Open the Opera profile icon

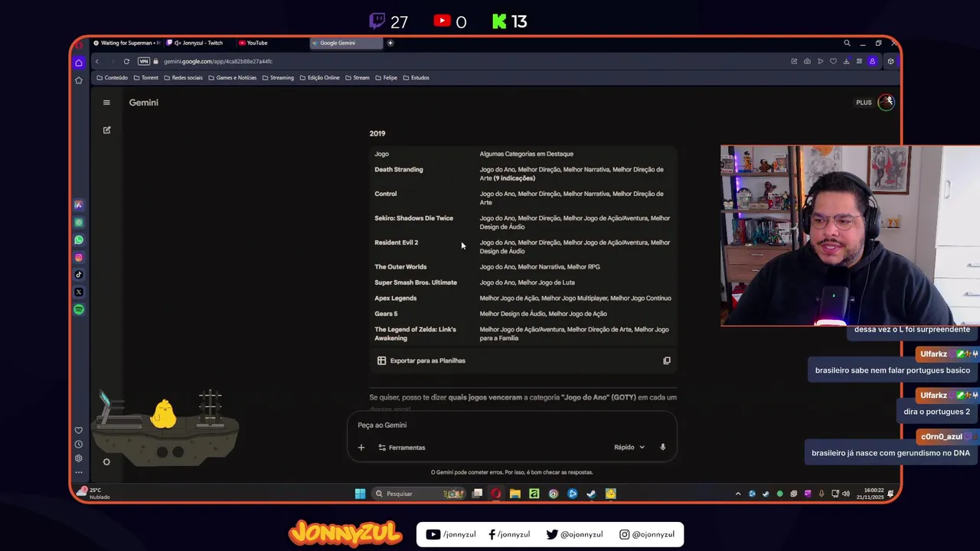point(872,61)
